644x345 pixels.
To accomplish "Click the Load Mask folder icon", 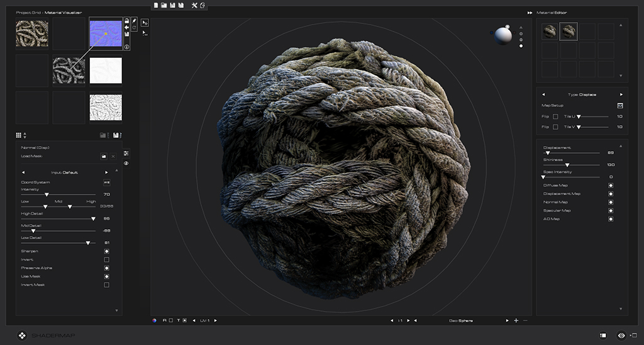I will point(103,156).
